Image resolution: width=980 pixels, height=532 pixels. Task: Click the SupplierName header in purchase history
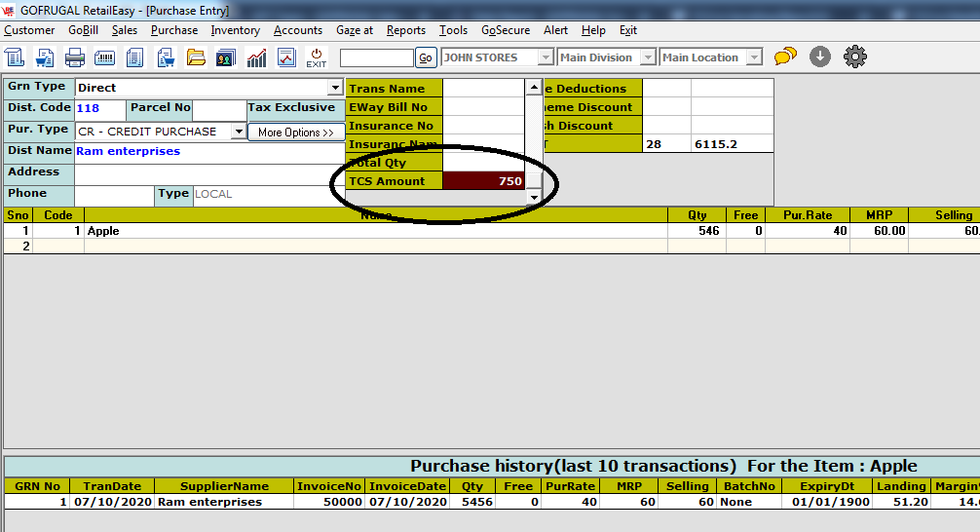[x=224, y=486]
